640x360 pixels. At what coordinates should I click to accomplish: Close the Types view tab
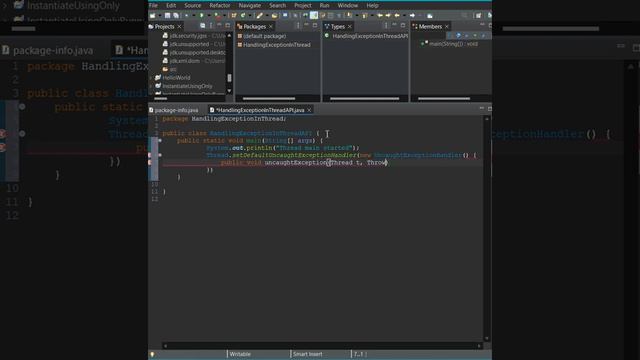[x=350, y=27]
